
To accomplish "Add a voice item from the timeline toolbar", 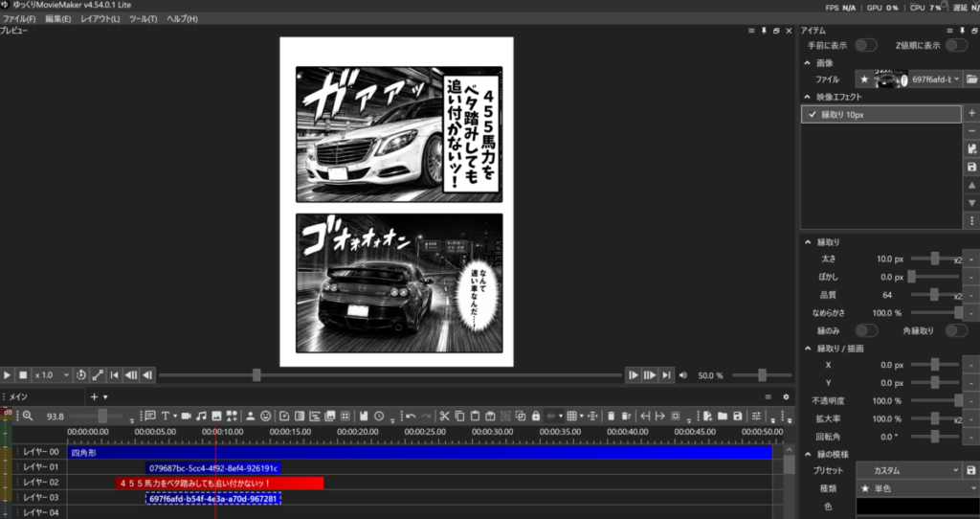I will pyautogui.click(x=149, y=416).
